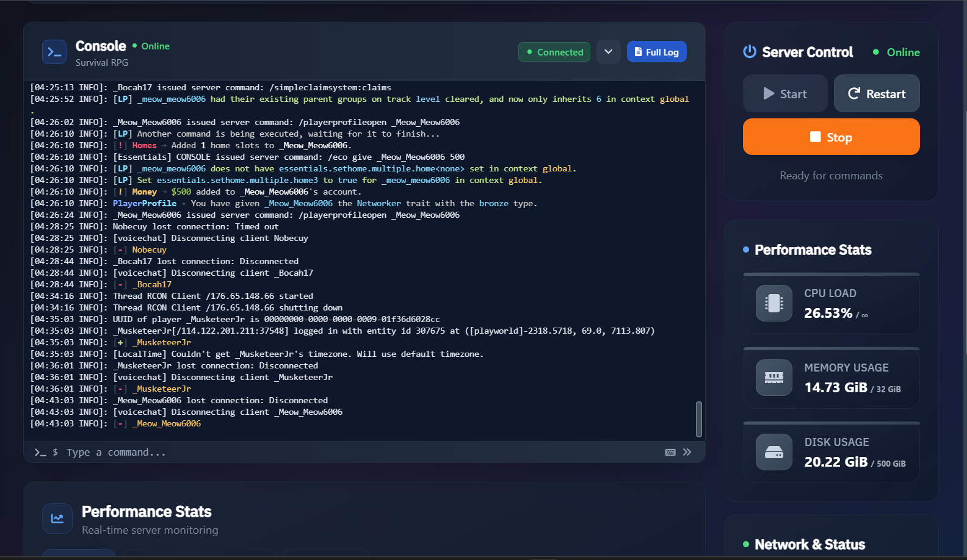Click the Server Control power icon

750,52
